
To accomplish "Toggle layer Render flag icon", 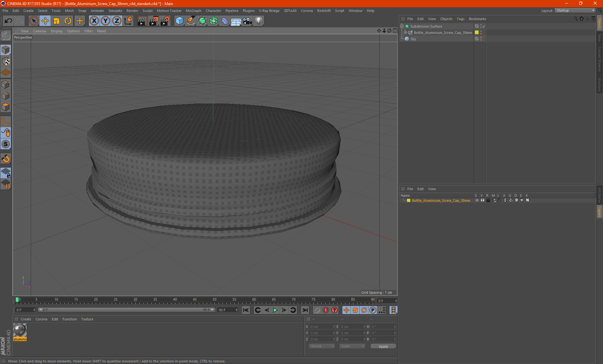I will coord(488,200).
